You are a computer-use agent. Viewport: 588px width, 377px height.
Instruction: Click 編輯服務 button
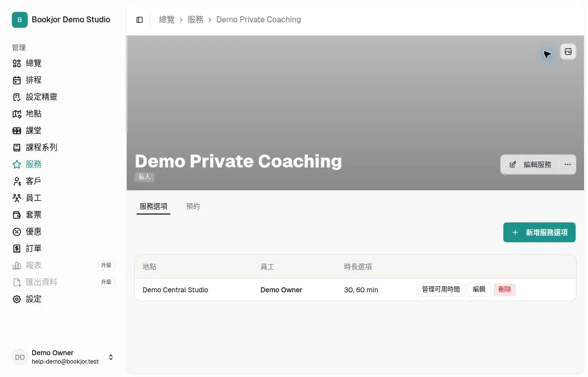click(x=530, y=164)
